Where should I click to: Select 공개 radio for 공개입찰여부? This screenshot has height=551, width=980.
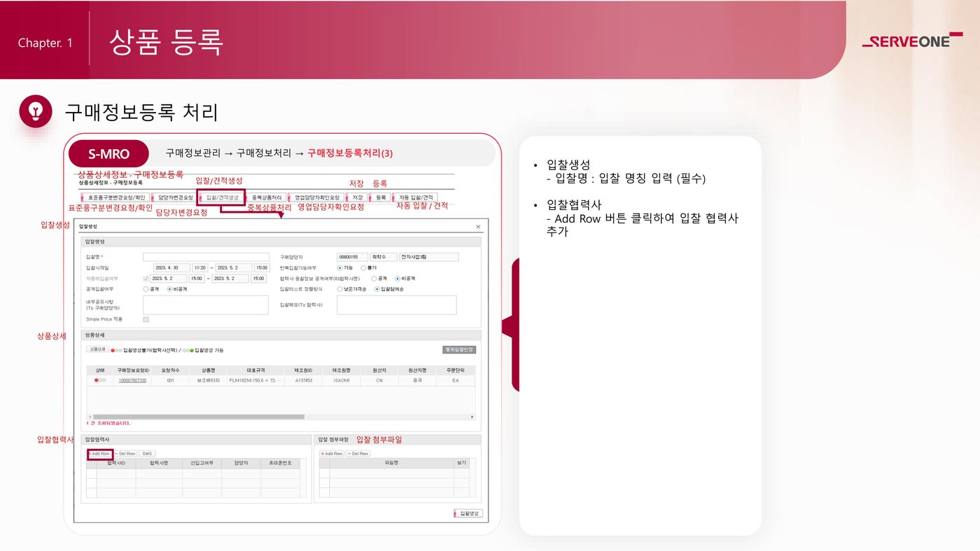146,288
